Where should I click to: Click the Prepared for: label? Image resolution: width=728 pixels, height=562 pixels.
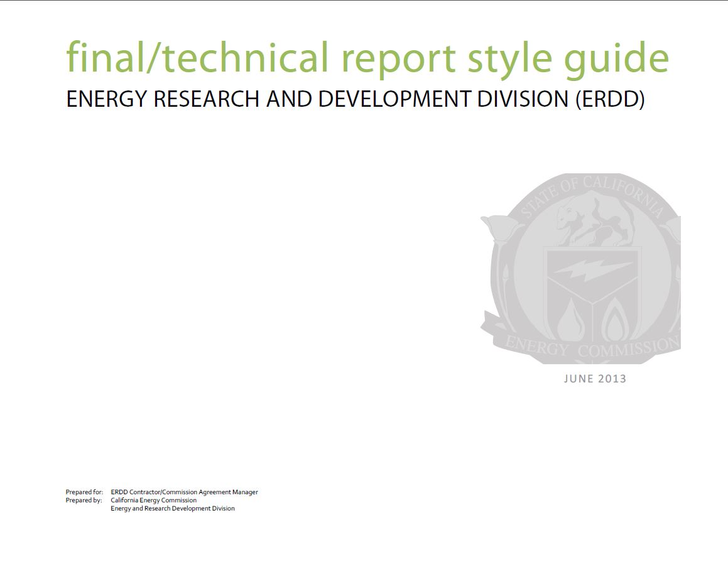[85, 492]
